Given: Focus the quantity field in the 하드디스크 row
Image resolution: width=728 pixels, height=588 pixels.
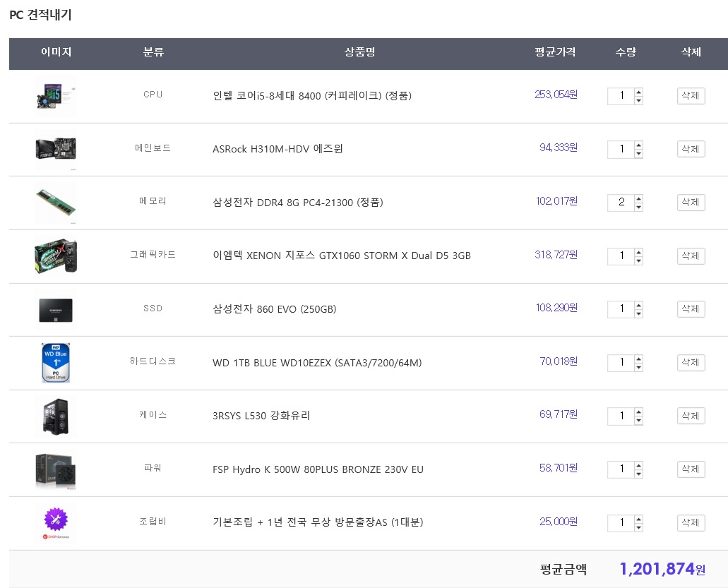Looking at the screenshot, I should tap(621, 363).
